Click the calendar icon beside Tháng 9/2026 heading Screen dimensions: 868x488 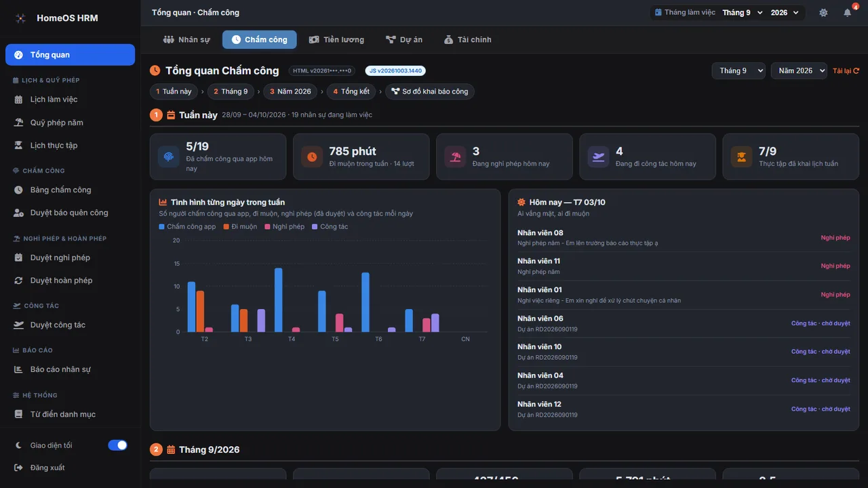pyautogui.click(x=171, y=449)
